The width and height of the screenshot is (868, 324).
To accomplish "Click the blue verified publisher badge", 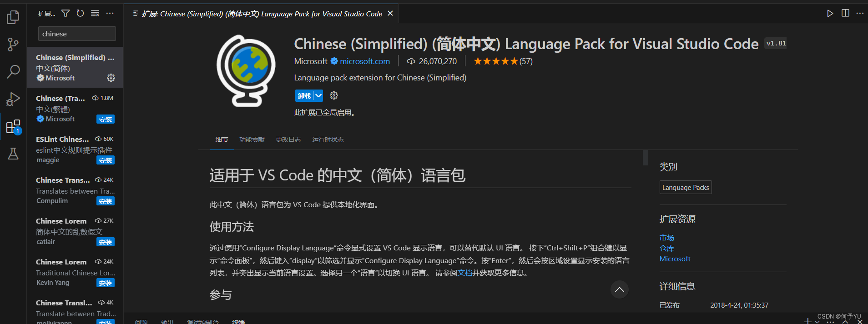I will pyautogui.click(x=334, y=61).
